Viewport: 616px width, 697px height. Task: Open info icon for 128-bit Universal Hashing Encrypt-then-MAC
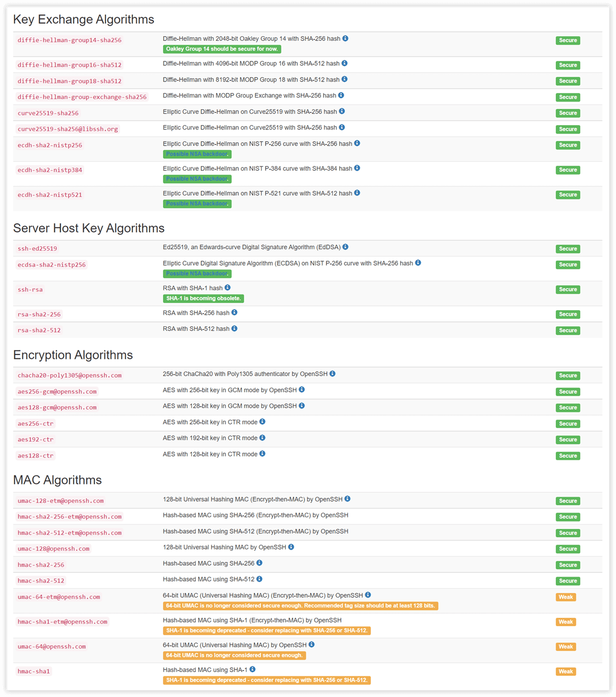point(348,499)
